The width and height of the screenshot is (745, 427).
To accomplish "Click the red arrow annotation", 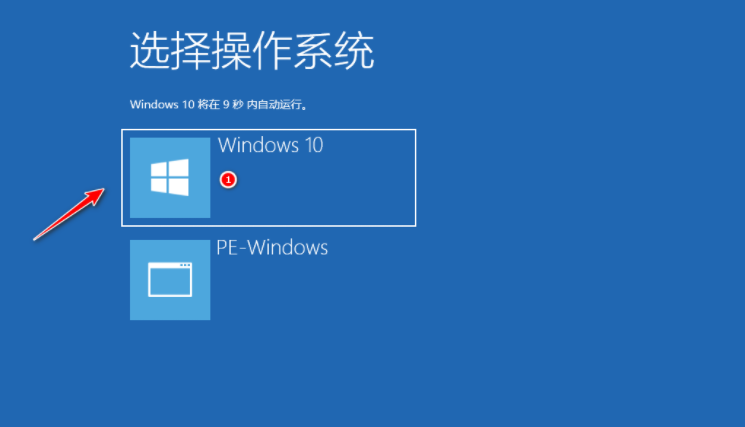I will click(x=69, y=214).
